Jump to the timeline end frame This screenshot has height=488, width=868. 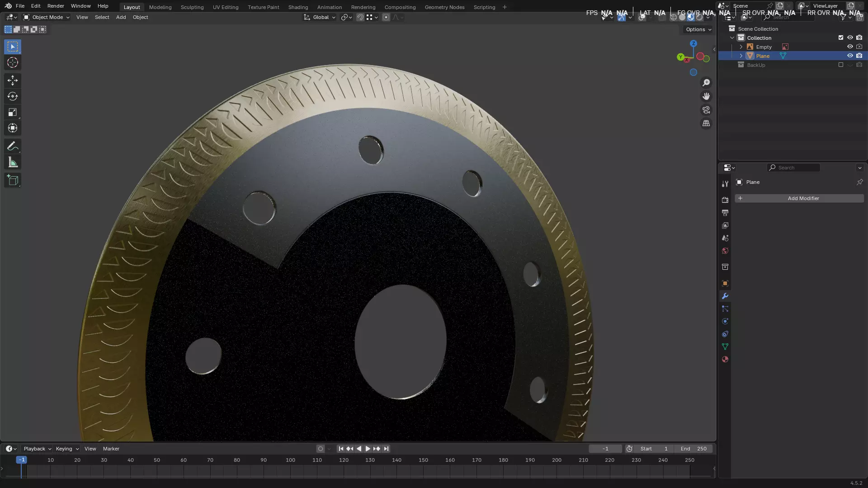pos(386,449)
